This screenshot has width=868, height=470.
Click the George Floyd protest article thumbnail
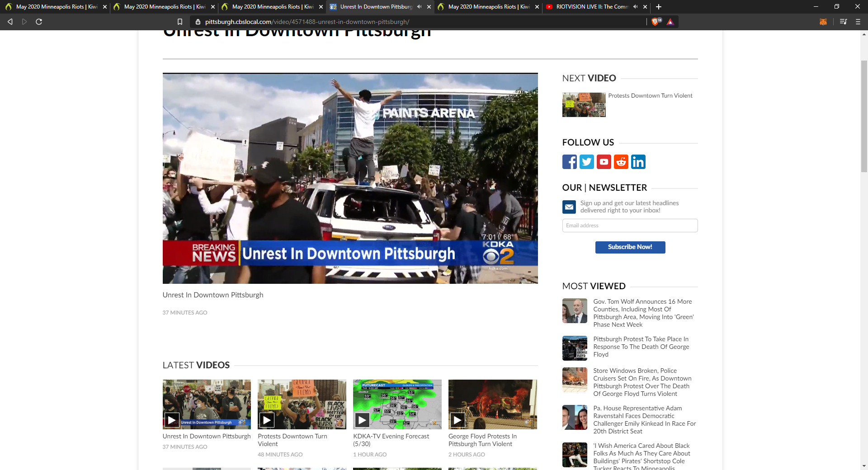[575, 348]
